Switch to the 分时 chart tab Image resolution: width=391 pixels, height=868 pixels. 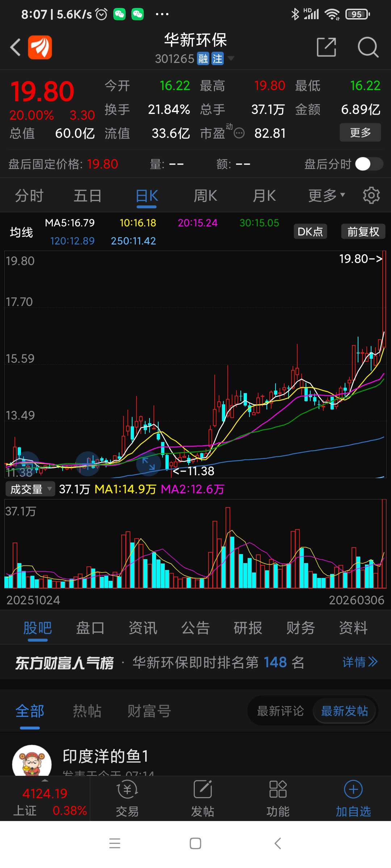point(29,196)
